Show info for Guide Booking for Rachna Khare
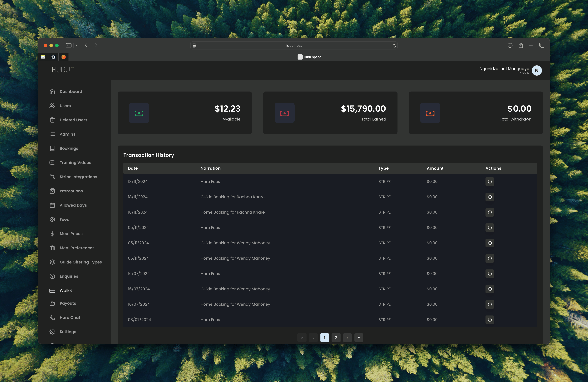Image resolution: width=588 pixels, height=382 pixels. click(490, 197)
